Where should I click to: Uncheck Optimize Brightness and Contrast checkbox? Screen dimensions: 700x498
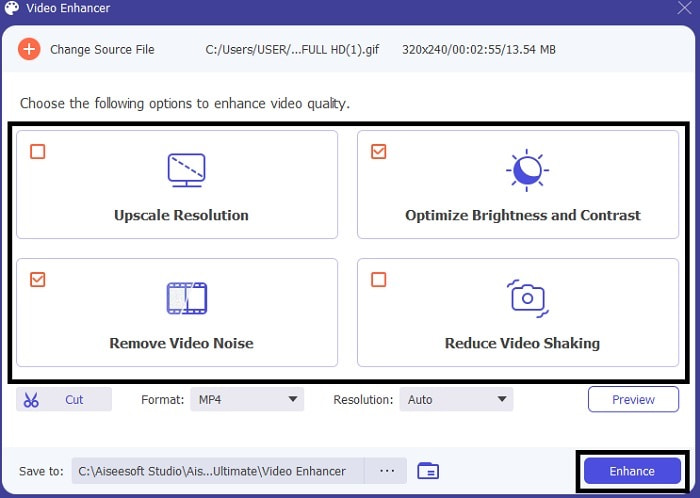[378, 152]
